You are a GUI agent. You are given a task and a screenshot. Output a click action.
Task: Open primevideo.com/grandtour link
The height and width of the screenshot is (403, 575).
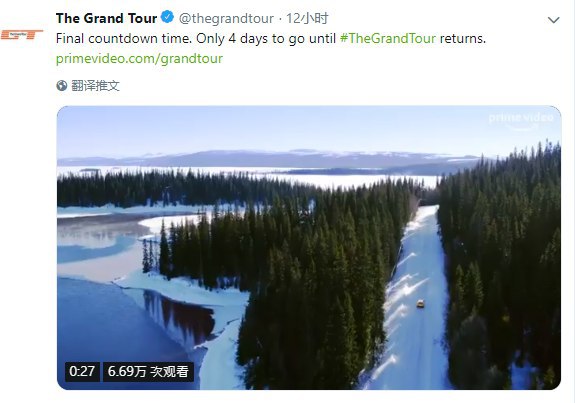[139, 59]
